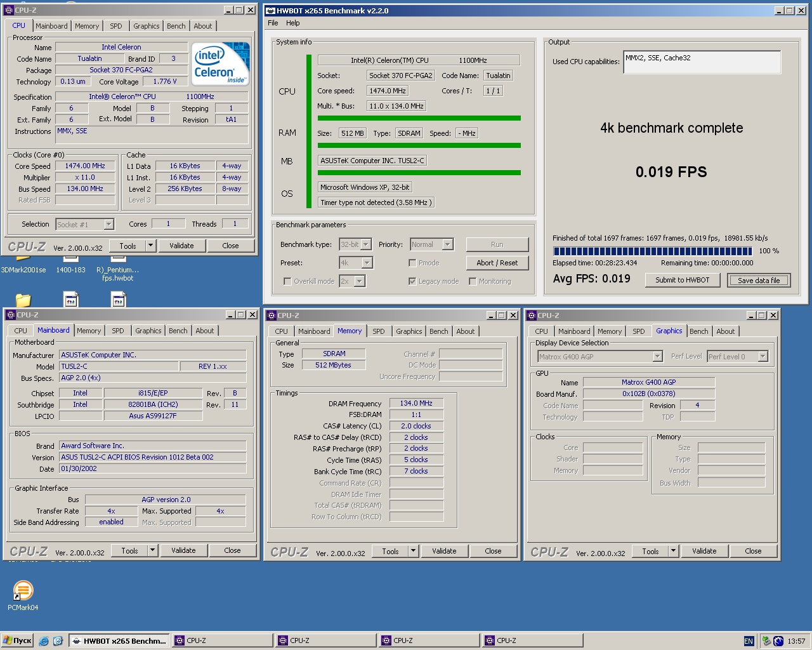812x650 pixels.
Task: Click the title bar icon of the CPU-Z Mainboard window
Action: click(x=10, y=314)
